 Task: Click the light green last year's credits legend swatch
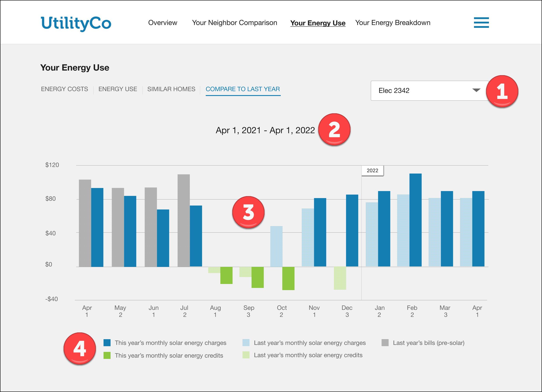[x=246, y=355]
